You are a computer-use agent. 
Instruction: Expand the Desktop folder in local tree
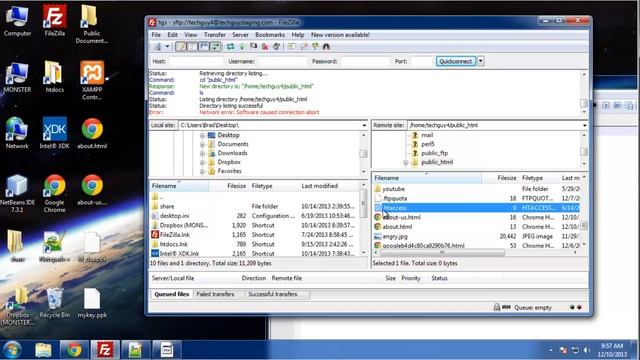pos(202,135)
